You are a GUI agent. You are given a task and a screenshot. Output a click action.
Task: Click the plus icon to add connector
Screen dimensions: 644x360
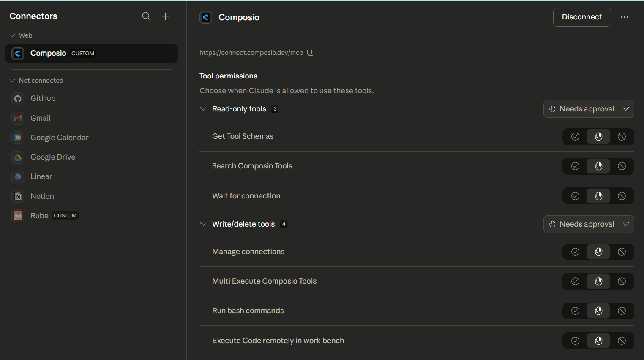(x=165, y=16)
